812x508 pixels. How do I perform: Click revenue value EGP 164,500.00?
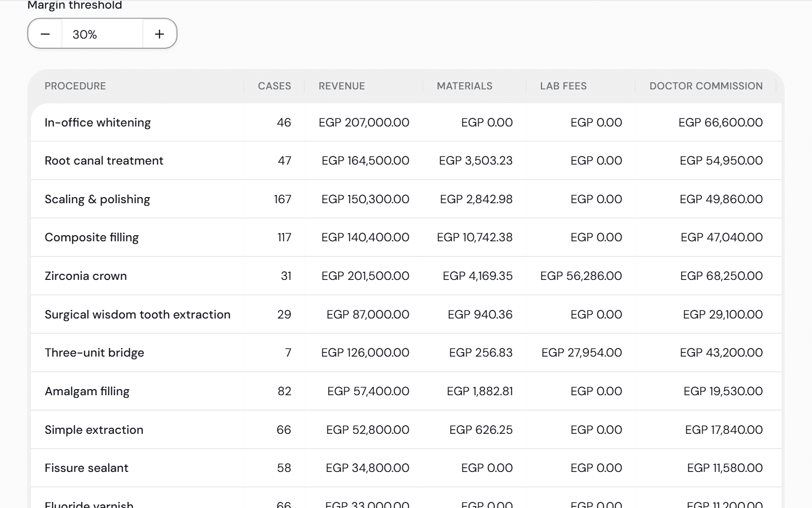tap(365, 161)
